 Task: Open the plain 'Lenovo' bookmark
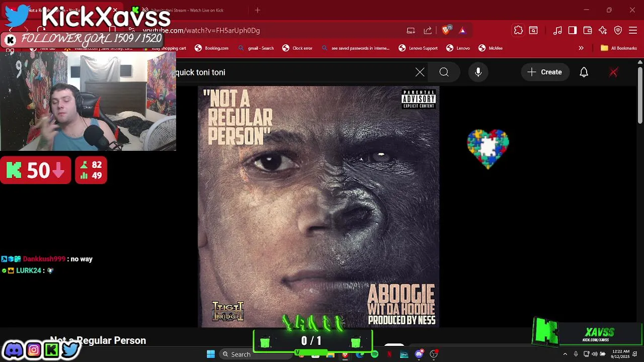point(458,48)
